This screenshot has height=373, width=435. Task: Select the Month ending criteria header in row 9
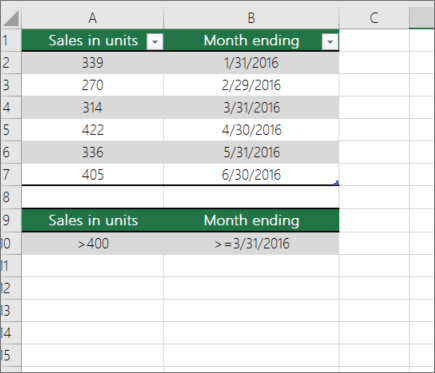click(x=251, y=220)
